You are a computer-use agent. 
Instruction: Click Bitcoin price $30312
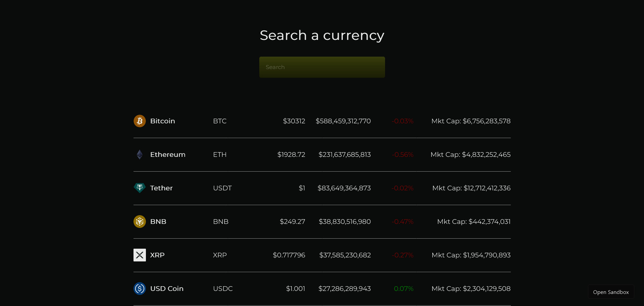(x=294, y=121)
